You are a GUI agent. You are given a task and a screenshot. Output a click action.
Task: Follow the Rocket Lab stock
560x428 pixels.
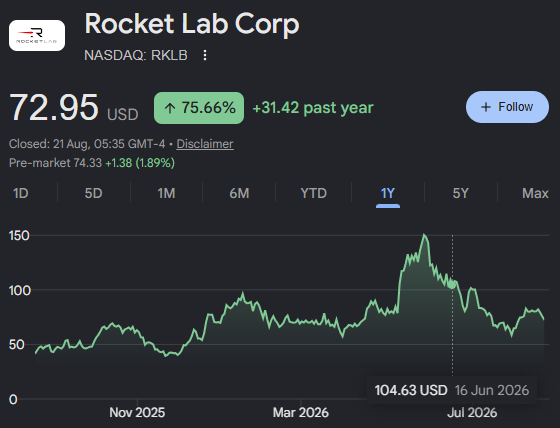tap(507, 107)
